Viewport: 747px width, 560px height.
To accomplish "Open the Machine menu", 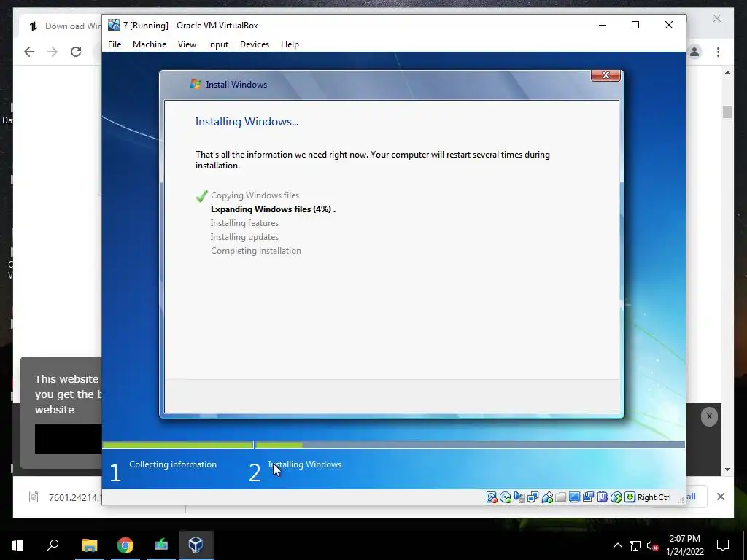I will (x=150, y=44).
